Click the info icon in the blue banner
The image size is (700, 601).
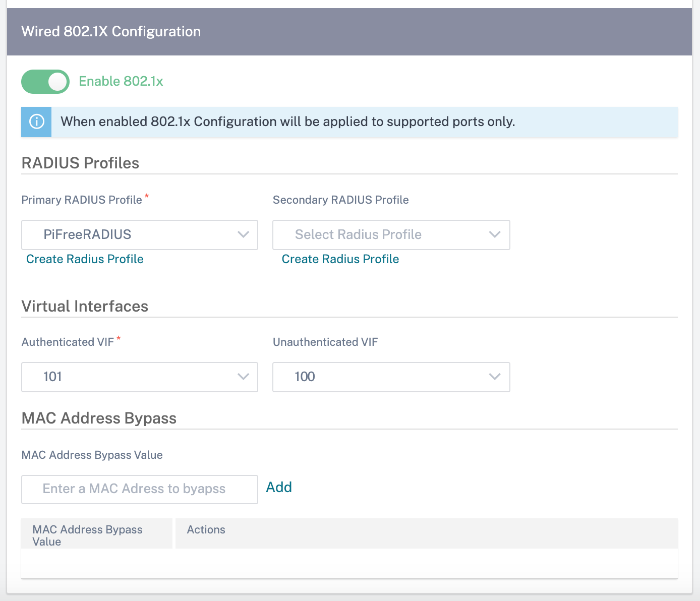37,122
